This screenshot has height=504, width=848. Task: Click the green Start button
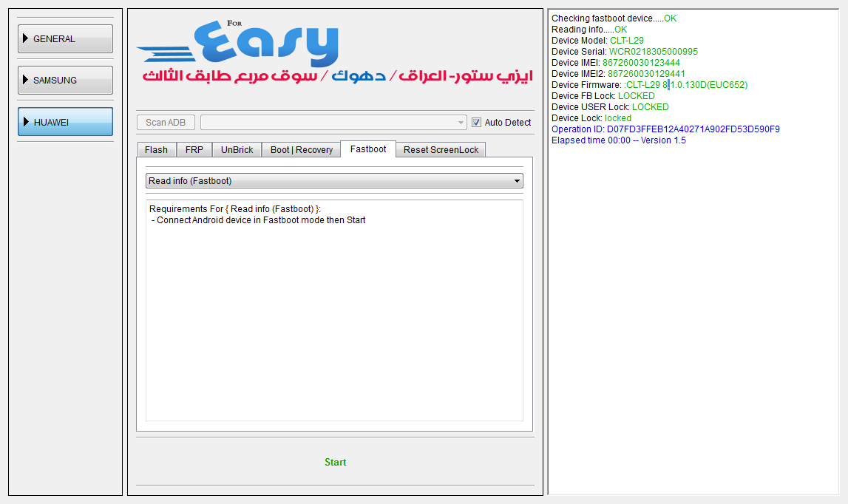[x=336, y=462]
